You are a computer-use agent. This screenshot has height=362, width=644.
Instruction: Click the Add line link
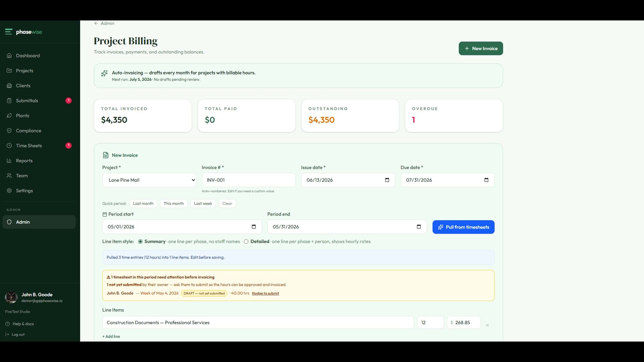pos(111,337)
